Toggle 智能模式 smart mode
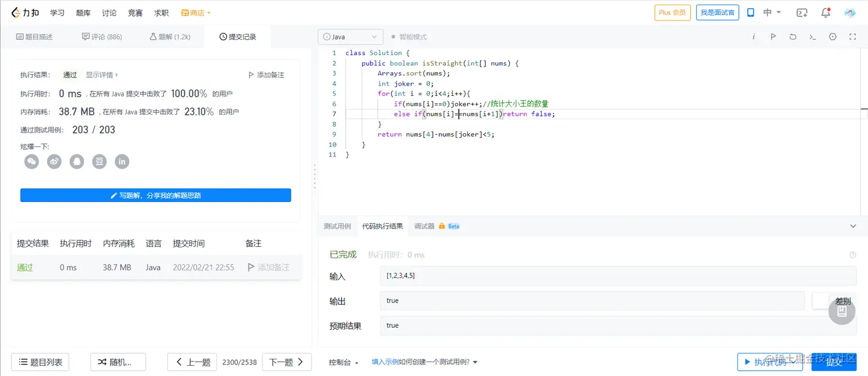Image resolution: width=868 pixels, height=376 pixels. coord(409,37)
